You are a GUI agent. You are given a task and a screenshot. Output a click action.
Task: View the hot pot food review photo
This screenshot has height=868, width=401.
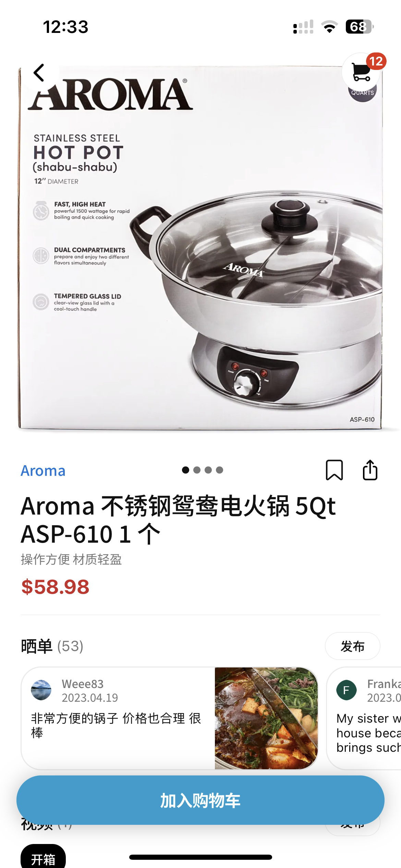(x=266, y=718)
